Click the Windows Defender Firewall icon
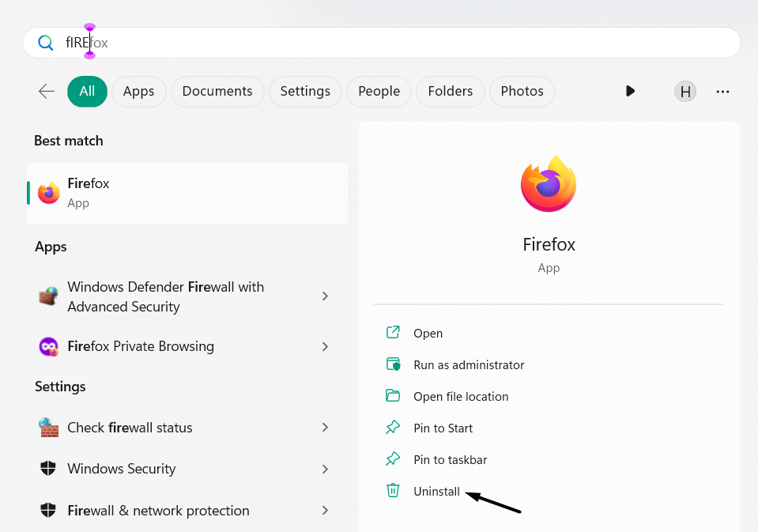This screenshot has height=532, width=758. coord(49,296)
